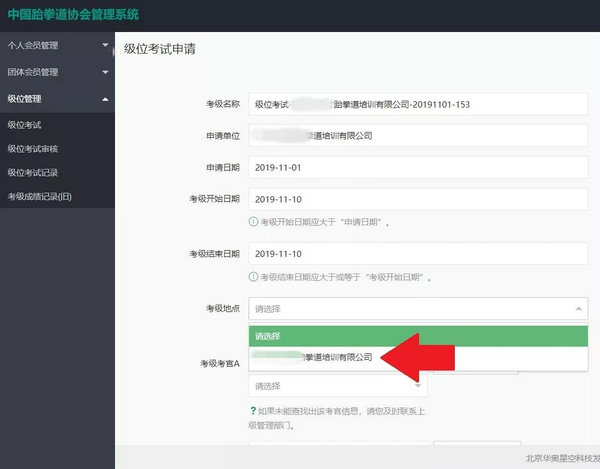
Task: Open the 考级考官A 请选择 dropdown
Action: pyautogui.click(x=338, y=386)
